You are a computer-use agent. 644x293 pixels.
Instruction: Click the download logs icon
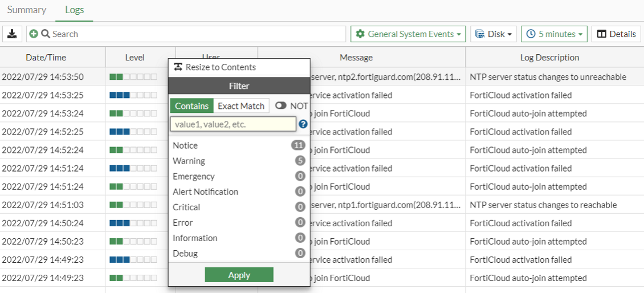[x=11, y=34]
